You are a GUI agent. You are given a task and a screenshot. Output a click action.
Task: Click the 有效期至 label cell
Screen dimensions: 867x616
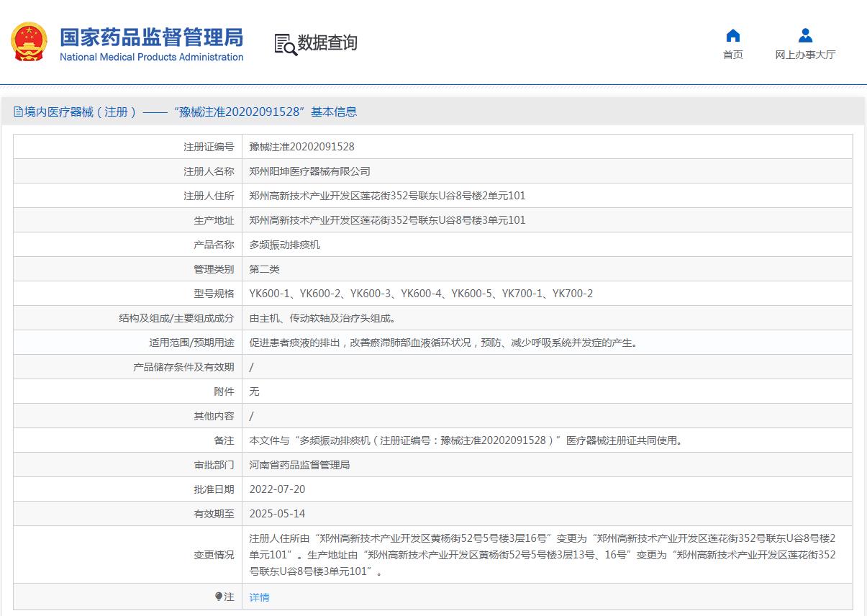click(127, 514)
